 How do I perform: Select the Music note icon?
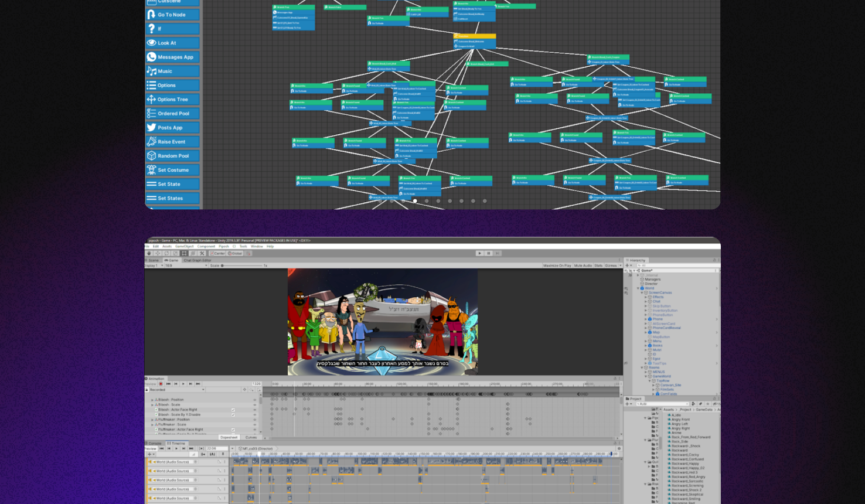click(152, 71)
